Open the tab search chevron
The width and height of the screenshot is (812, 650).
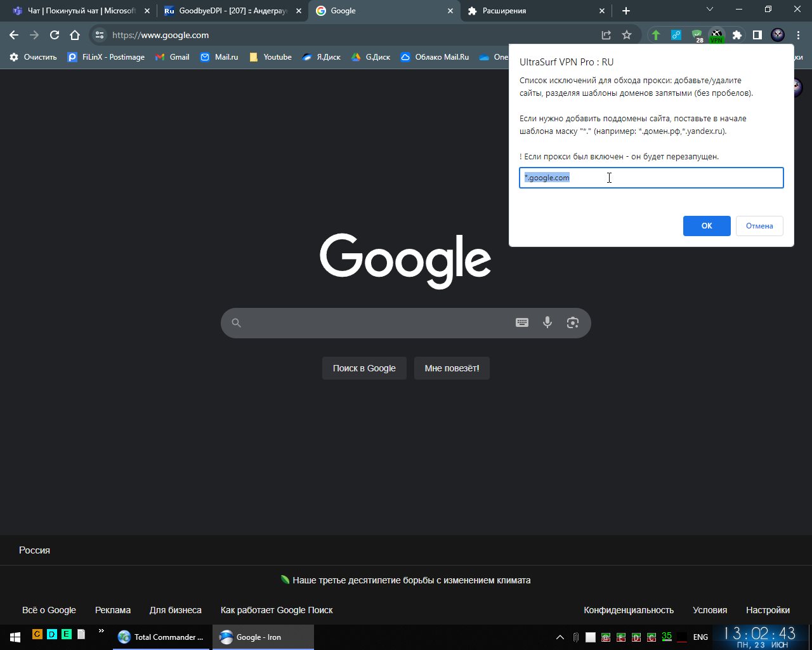tap(710, 9)
